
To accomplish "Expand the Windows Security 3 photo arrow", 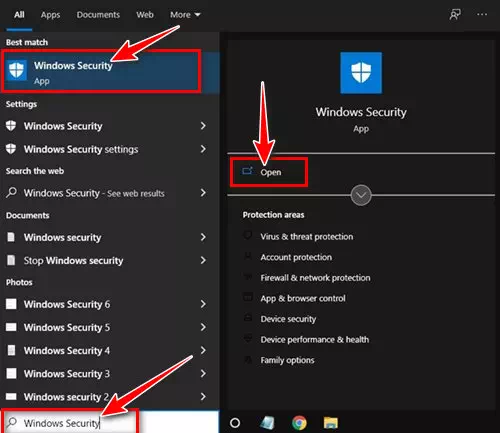I will (x=203, y=373).
